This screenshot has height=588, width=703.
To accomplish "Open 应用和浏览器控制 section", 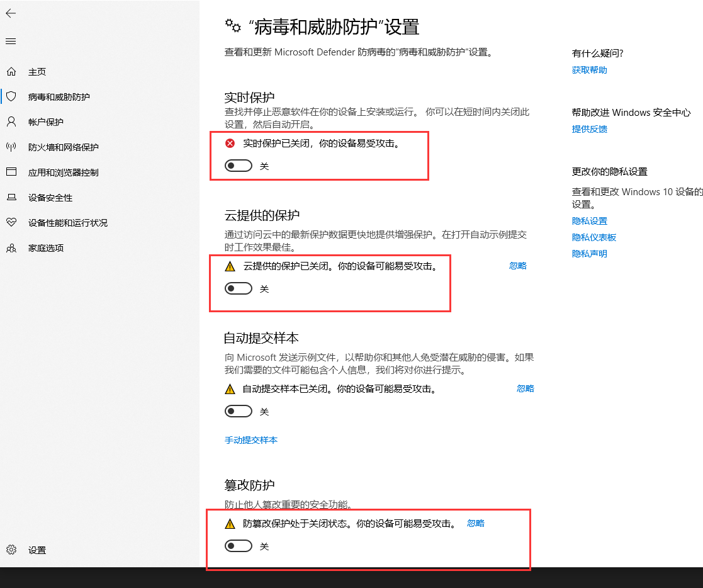I will [63, 172].
